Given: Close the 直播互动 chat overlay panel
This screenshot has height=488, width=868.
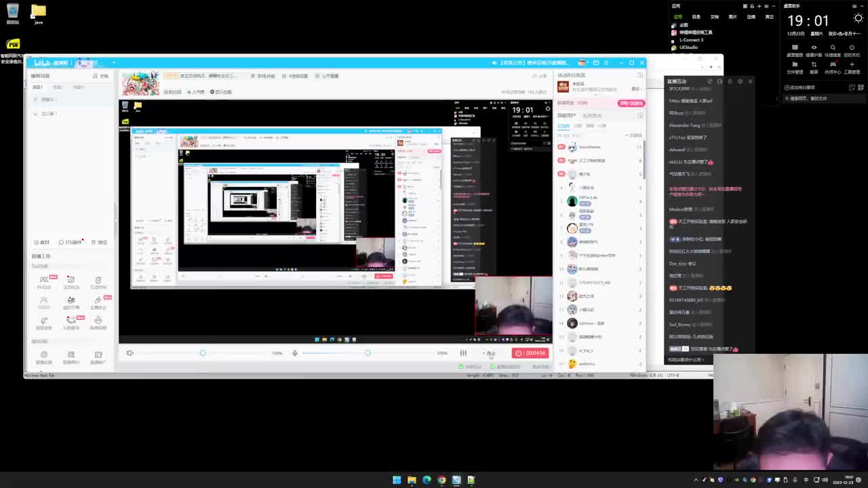Looking at the screenshot, I should click(x=750, y=81).
